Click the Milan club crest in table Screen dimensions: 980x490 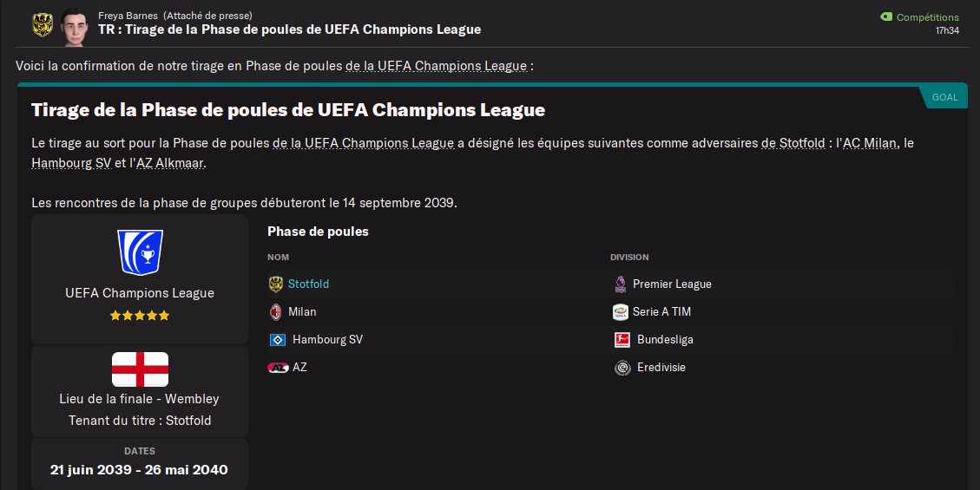276,311
